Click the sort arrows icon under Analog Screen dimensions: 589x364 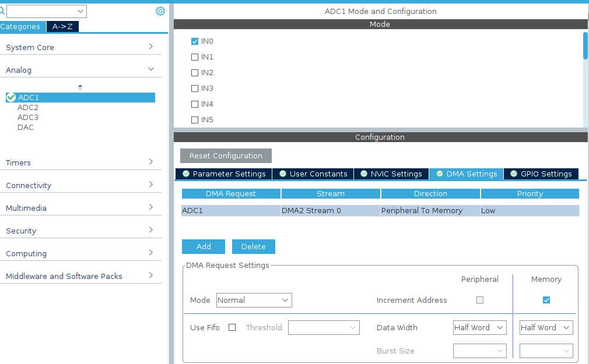pyautogui.click(x=80, y=87)
